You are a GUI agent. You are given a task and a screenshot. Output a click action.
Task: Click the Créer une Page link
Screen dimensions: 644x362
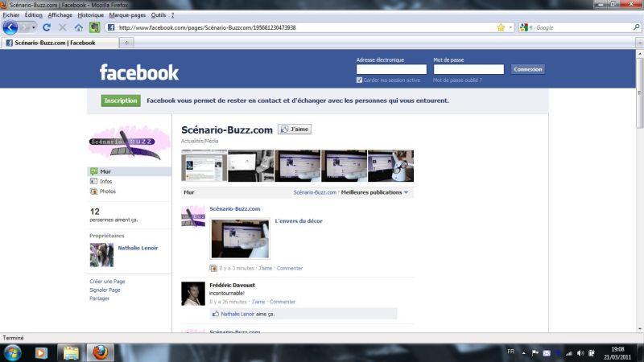(107, 281)
